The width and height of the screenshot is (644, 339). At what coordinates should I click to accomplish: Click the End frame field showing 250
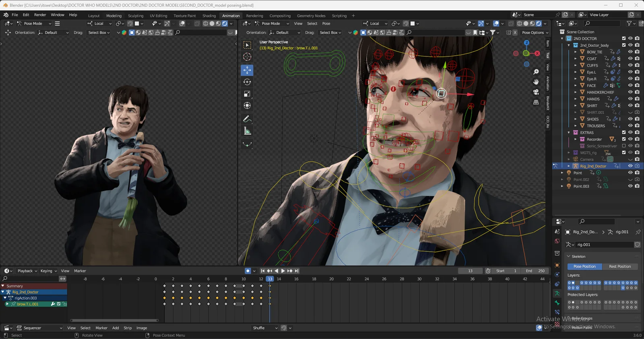click(x=535, y=271)
